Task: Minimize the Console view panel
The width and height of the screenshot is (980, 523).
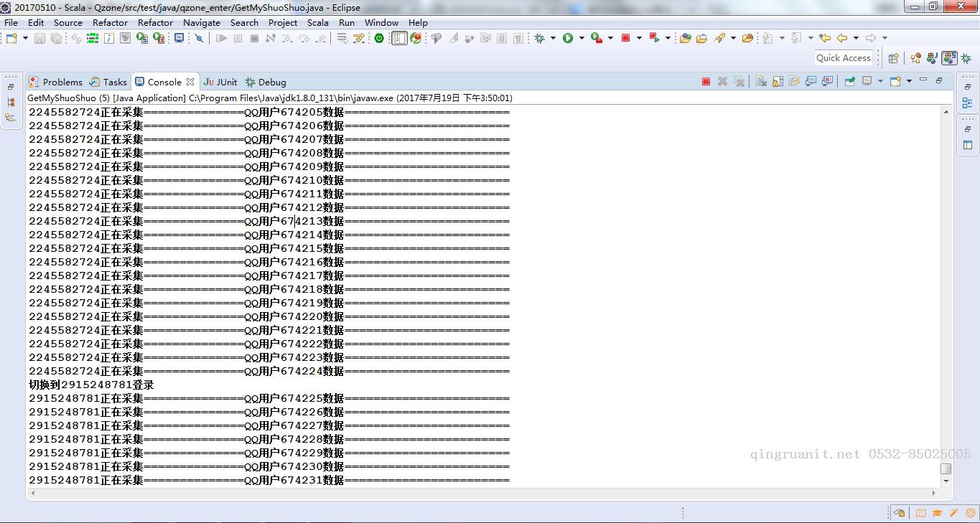Action: (923, 79)
